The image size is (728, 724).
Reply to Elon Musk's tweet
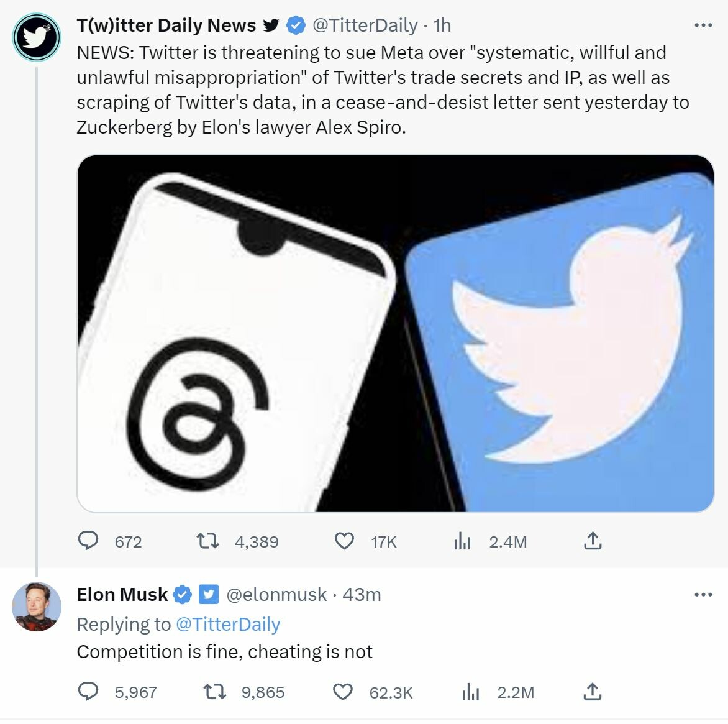pos(88,691)
